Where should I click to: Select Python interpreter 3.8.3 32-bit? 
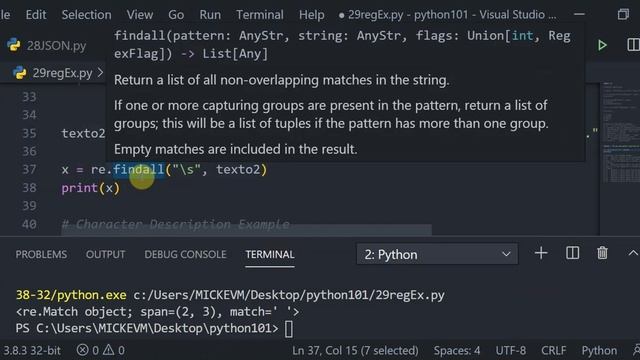pos(32,350)
